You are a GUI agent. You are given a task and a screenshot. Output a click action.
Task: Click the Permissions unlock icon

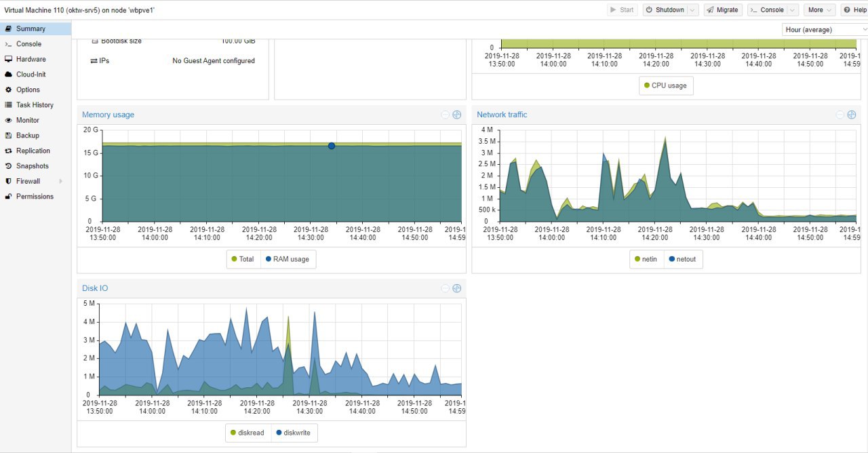[x=9, y=197]
